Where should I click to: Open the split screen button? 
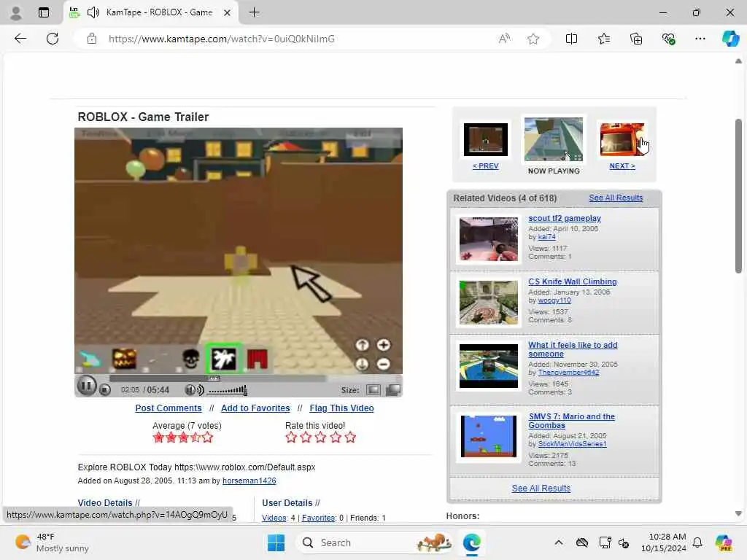[571, 39]
